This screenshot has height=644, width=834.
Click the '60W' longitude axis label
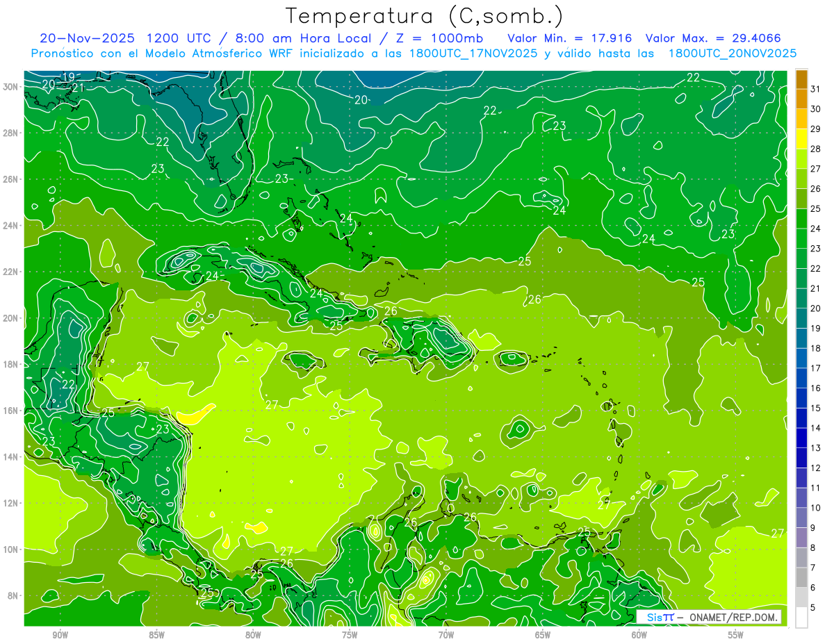(x=639, y=635)
